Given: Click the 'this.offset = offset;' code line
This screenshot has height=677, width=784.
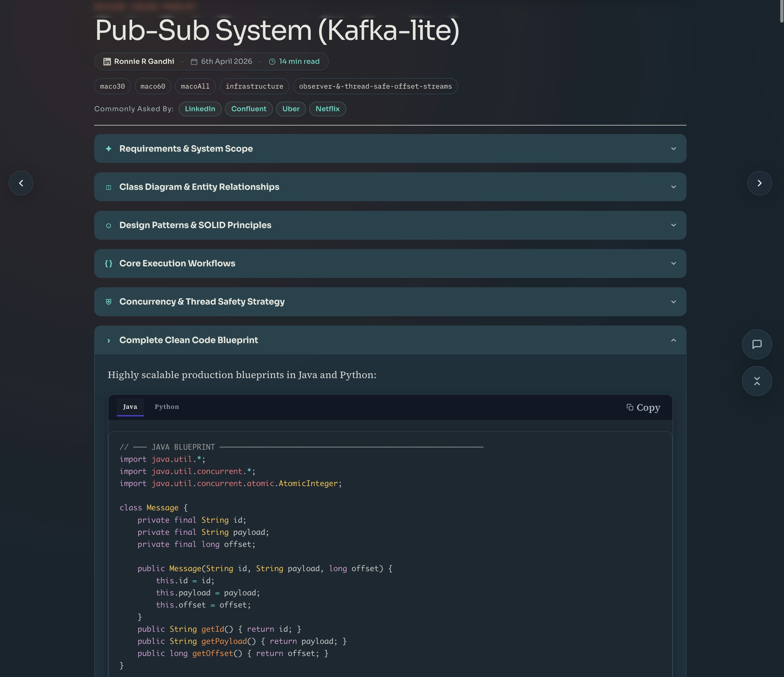Looking at the screenshot, I should 203,605.
